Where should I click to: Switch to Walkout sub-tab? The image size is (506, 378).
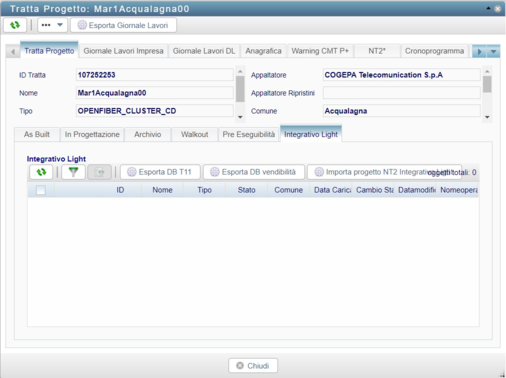pos(195,134)
